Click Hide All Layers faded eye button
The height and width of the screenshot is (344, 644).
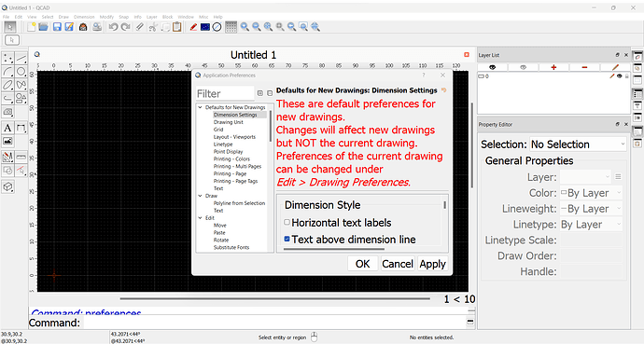pyautogui.click(x=523, y=67)
